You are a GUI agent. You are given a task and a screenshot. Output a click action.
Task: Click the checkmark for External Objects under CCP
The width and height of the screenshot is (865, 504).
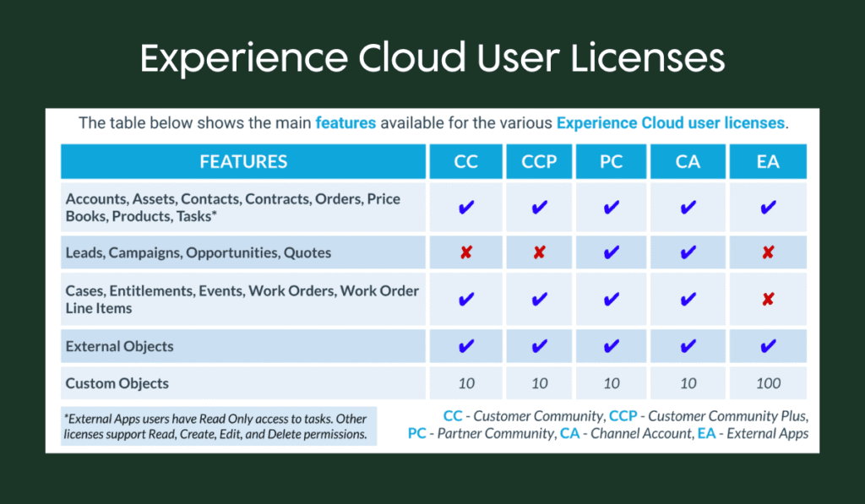(x=539, y=346)
